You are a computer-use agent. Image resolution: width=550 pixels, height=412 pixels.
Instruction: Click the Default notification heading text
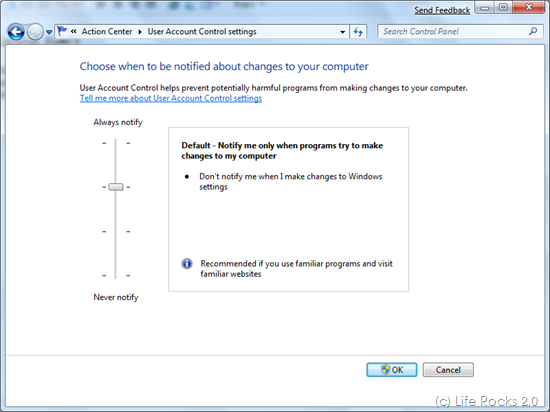[x=282, y=150]
